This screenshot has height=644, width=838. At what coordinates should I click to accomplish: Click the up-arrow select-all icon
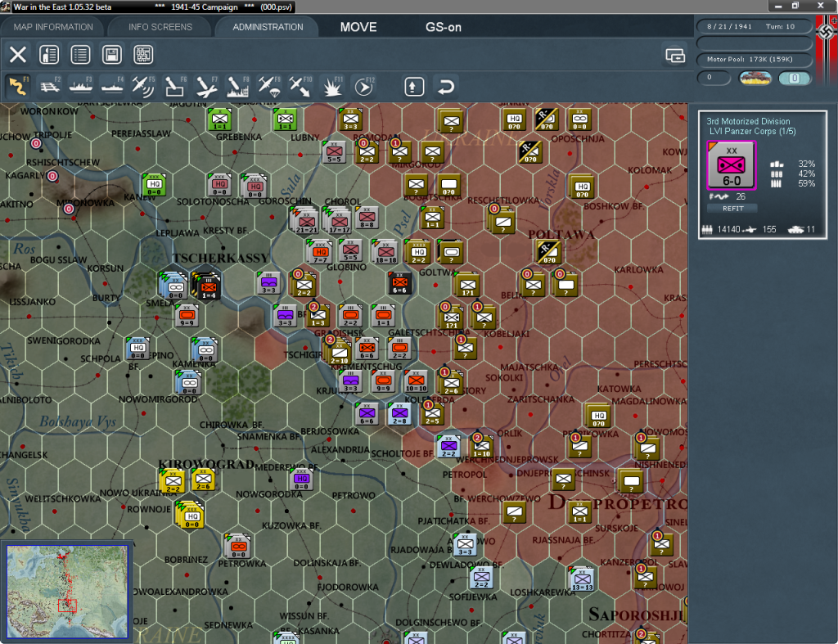point(414,87)
